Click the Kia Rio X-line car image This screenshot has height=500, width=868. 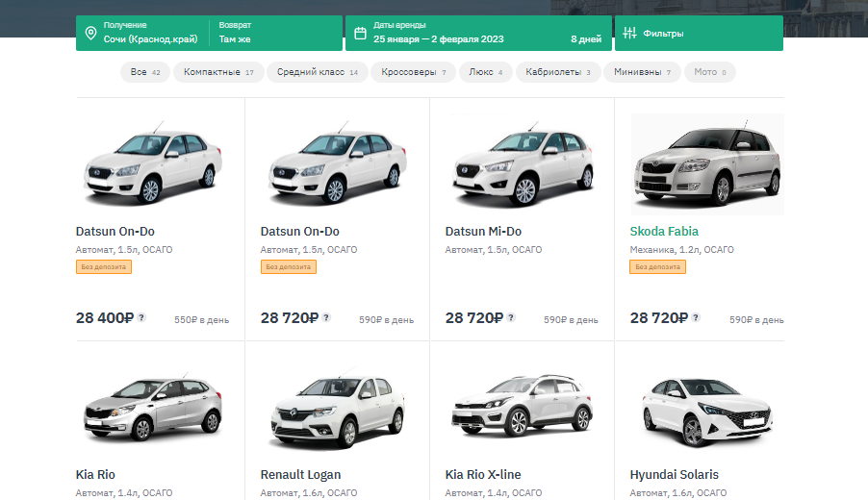pos(522,409)
